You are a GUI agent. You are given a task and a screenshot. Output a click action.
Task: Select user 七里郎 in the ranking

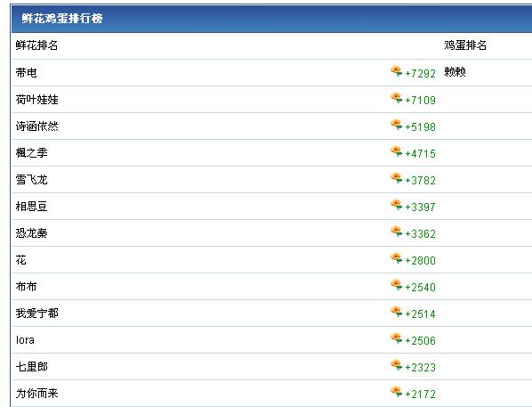(x=31, y=367)
